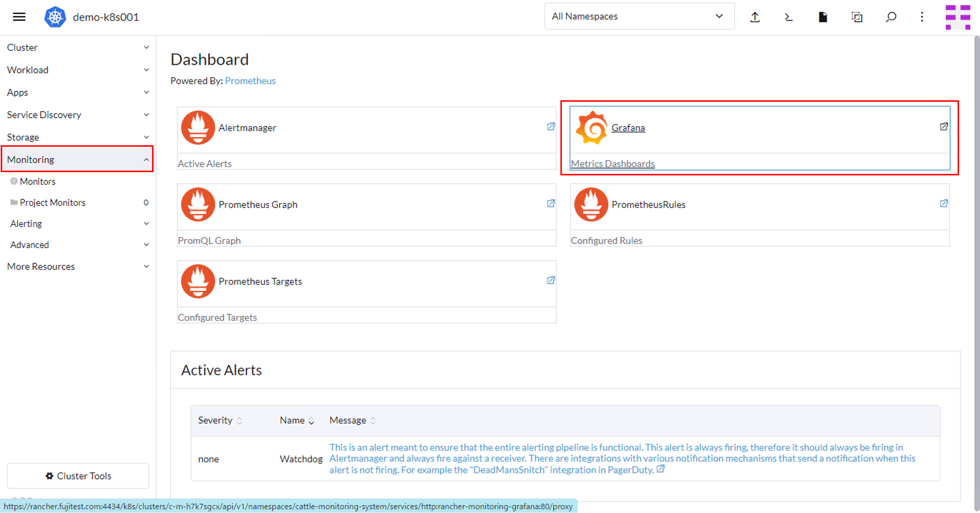Expand the Storage sidebar section
The width and height of the screenshot is (980, 513).
coord(78,137)
